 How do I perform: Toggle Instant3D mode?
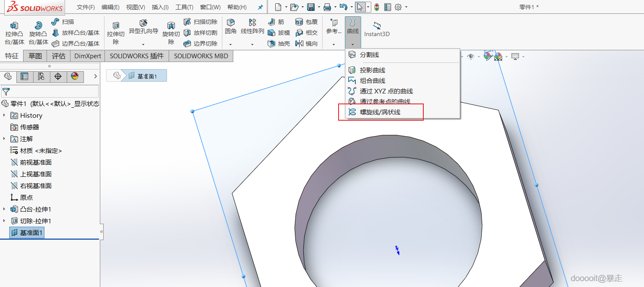tap(377, 29)
